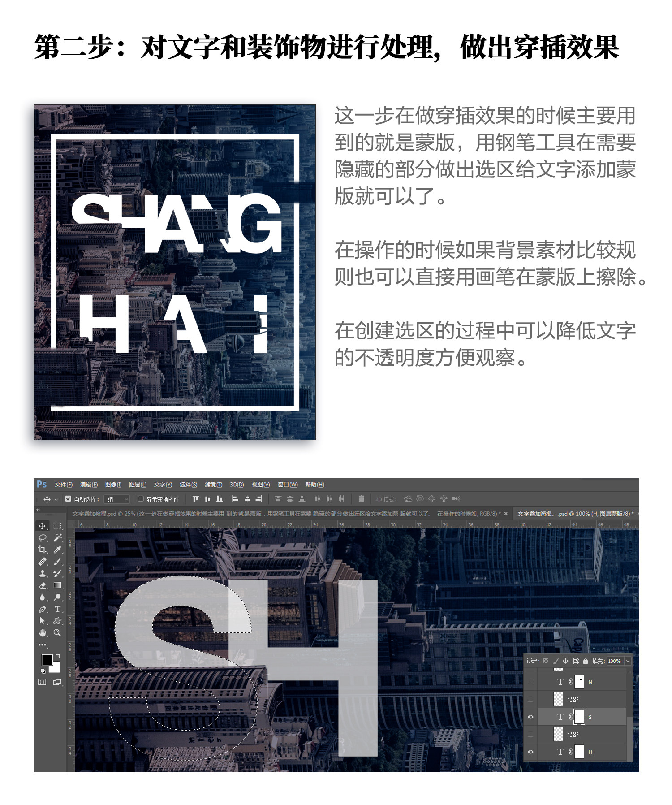Toggle lock image pixels brush icon
This screenshot has width=672, height=805.
coord(556,661)
